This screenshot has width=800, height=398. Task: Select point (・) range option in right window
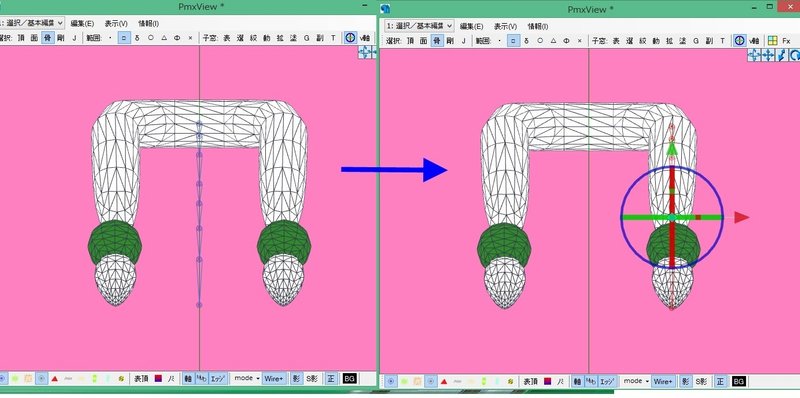click(500, 41)
